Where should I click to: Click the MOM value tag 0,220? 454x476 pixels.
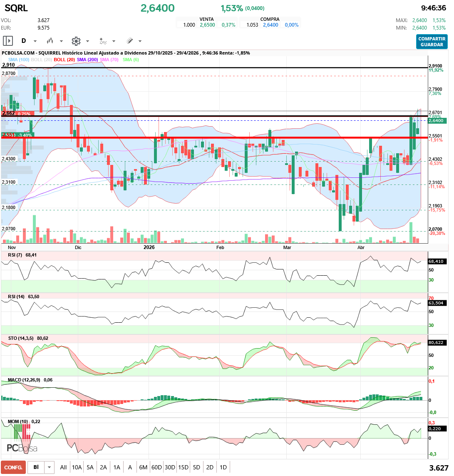(x=437, y=429)
